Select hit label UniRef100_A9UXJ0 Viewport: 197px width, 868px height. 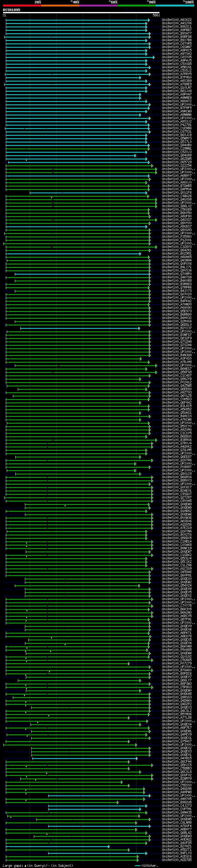pos(177,182)
